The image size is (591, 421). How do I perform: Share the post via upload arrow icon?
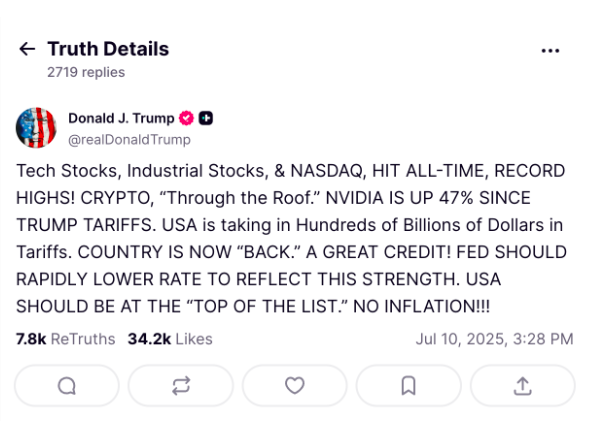click(x=523, y=386)
